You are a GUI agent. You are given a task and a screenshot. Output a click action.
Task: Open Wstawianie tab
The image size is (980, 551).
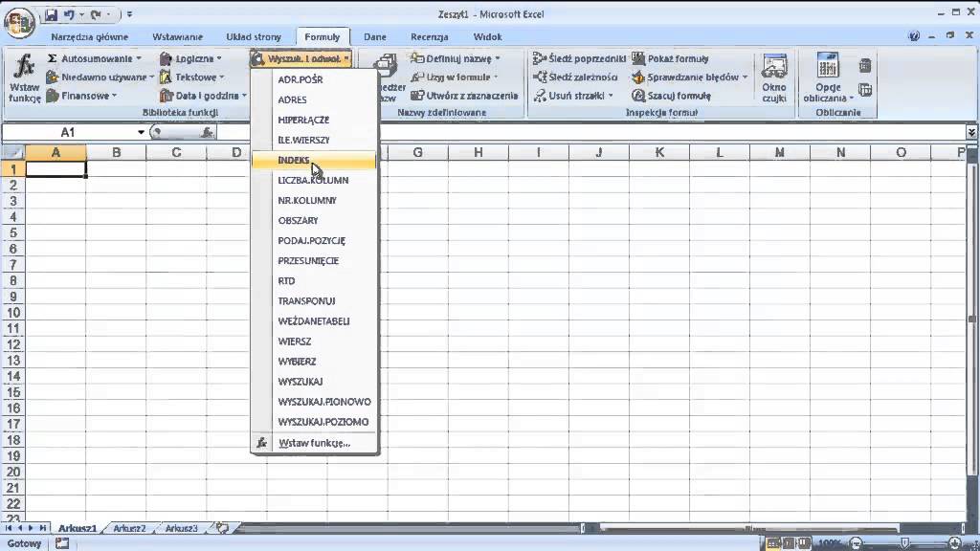(x=177, y=37)
